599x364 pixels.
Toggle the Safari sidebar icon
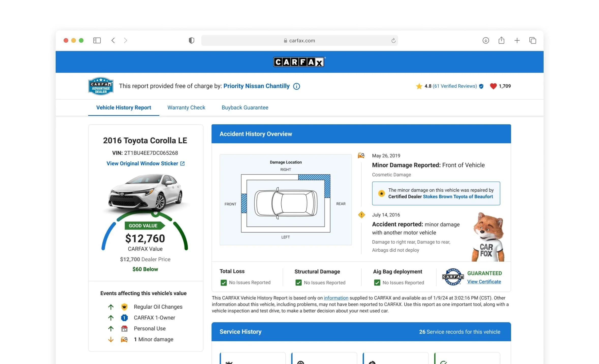[97, 40]
